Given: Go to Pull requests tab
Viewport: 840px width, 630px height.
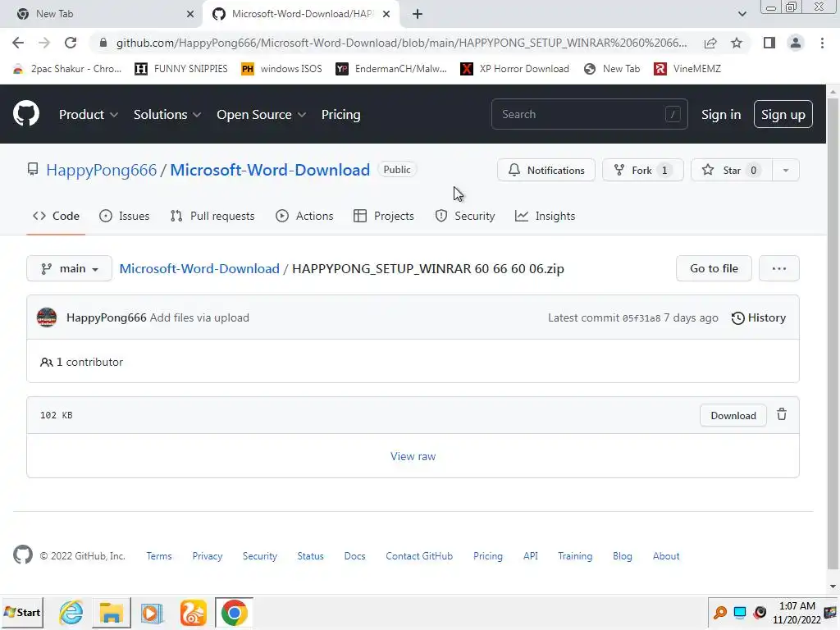Looking at the screenshot, I should 212,216.
